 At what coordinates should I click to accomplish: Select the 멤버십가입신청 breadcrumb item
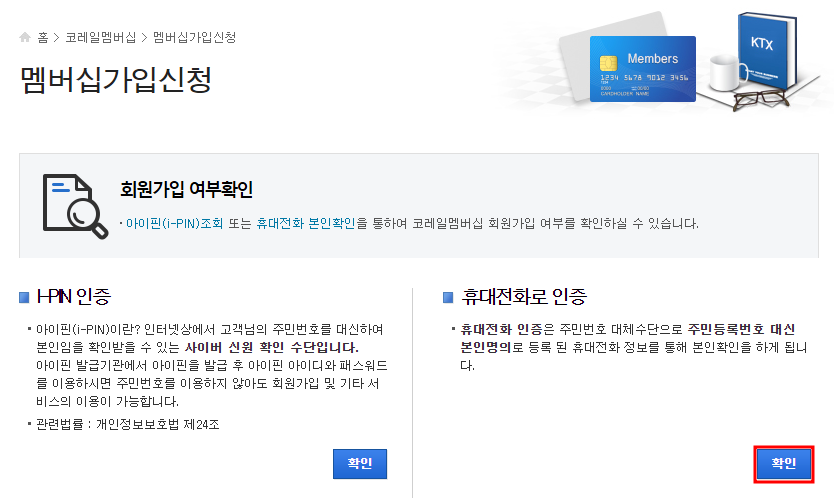click(195, 37)
